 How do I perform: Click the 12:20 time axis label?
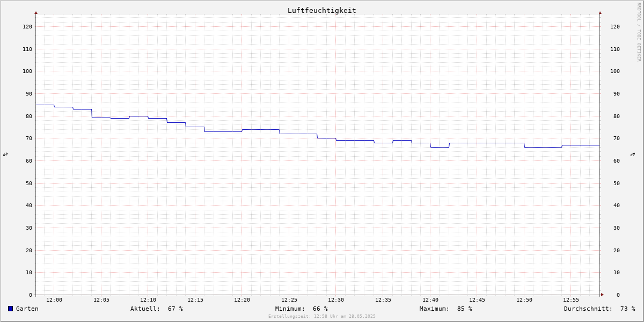coord(242,299)
